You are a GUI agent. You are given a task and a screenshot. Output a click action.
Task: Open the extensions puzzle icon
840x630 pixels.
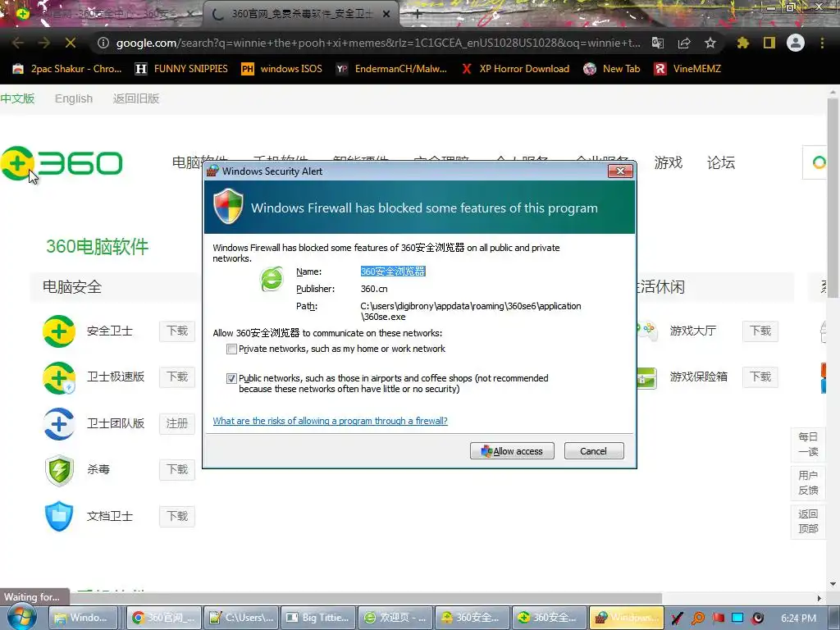coord(743,43)
